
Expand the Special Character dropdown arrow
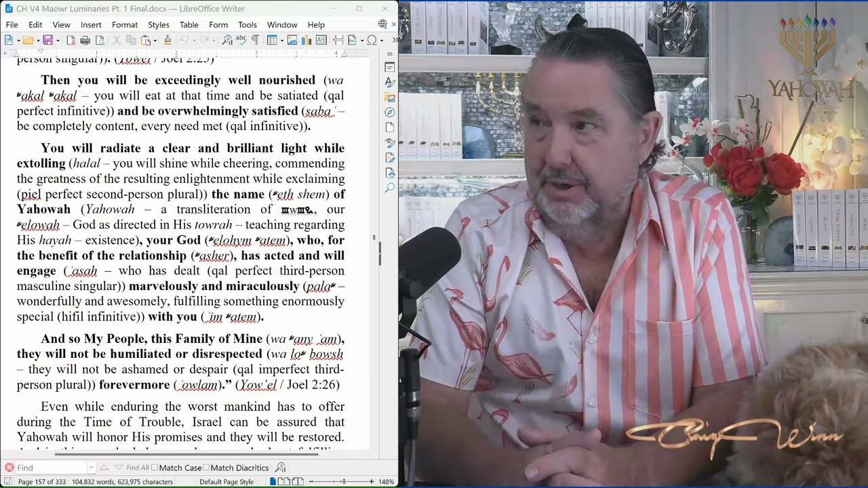coord(380,41)
